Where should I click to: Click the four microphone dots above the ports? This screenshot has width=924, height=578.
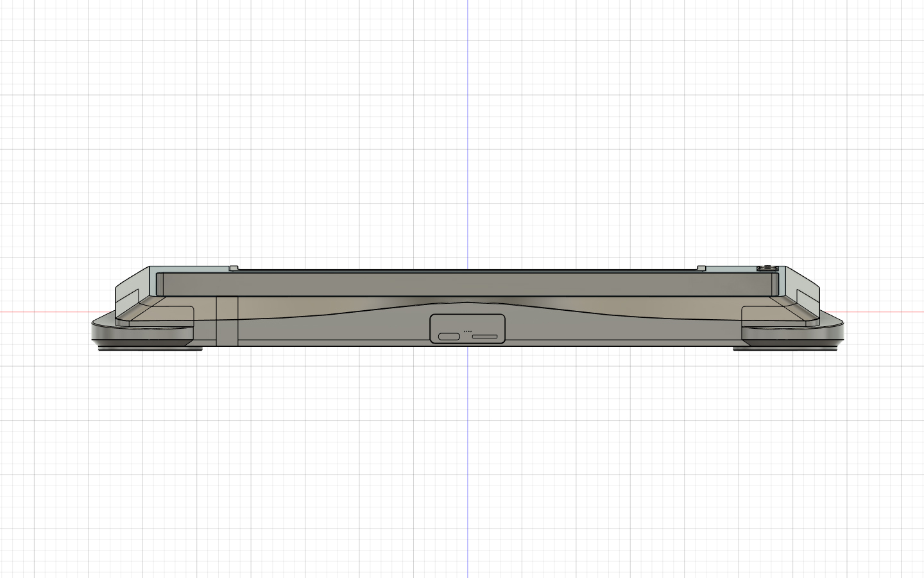pos(468,331)
